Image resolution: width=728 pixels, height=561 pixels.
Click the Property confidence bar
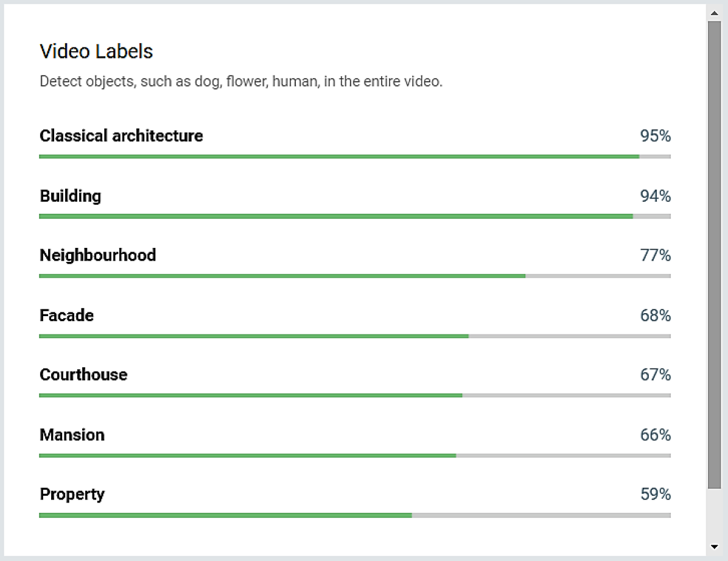pos(354,515)
